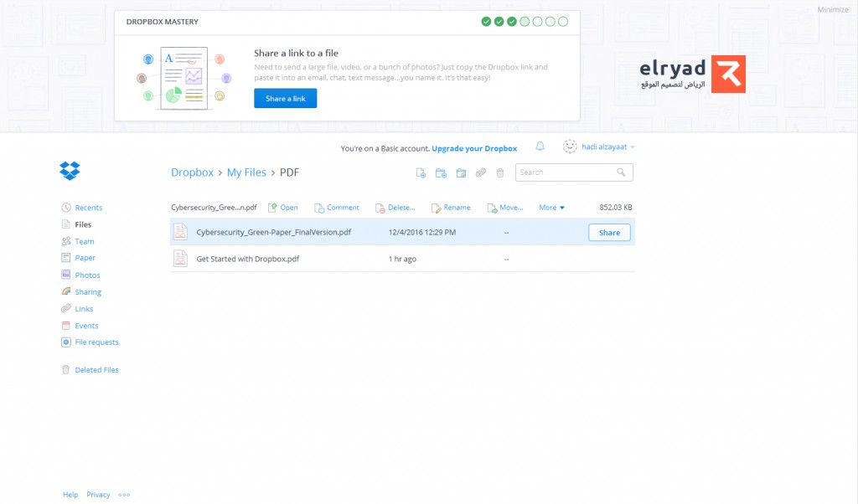Click the "Share a link to a file" heading
Image resolution: width=858 pixels, height=504 pixels.
(296, 53)
